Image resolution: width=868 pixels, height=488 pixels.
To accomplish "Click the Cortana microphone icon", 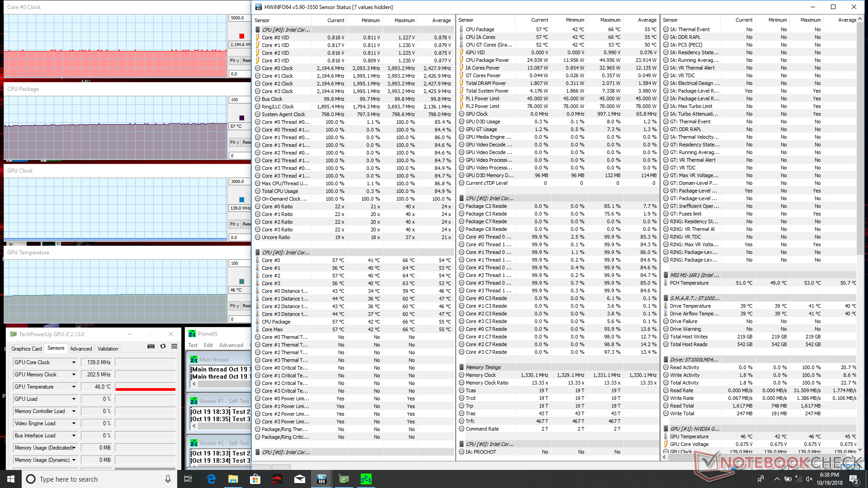I will [x=168, y=479].
